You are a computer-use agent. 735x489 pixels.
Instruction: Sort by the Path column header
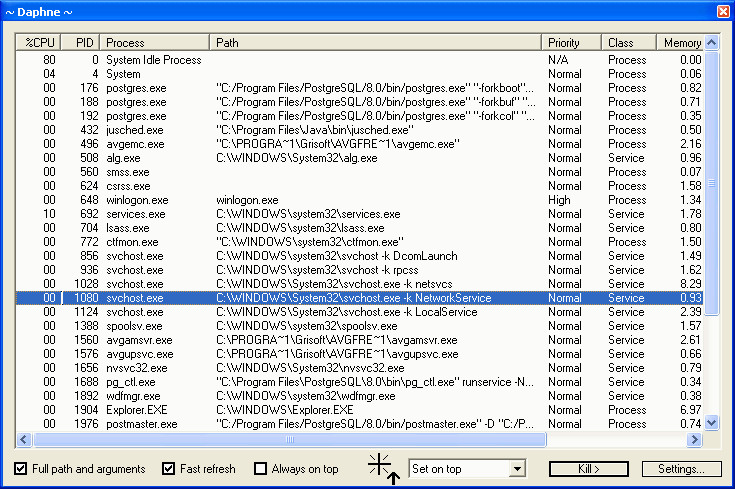[x=375, y=43]
